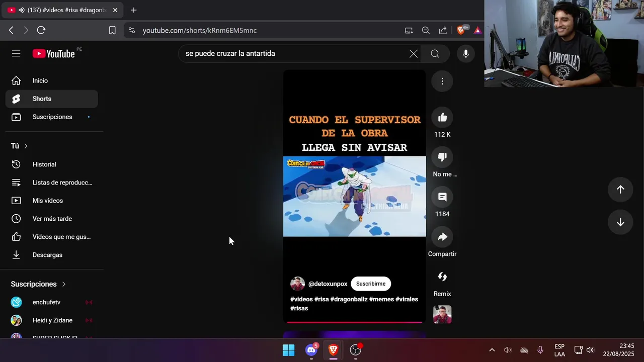
Task: Go to the previous Short with up arrow
Action: click(x=620, y=190)
